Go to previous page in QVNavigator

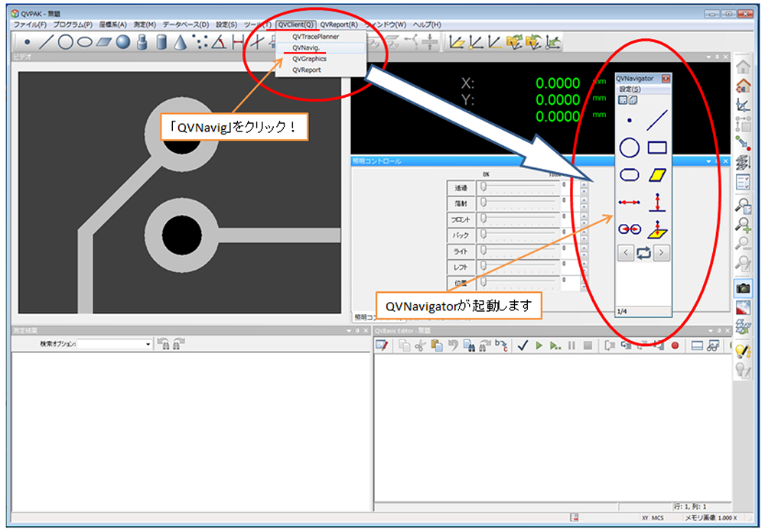pos(626,253)
